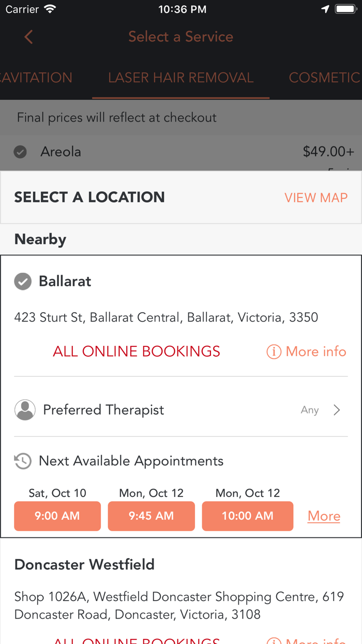
Task: Tap the battery icon
Action: coord(345,9)
